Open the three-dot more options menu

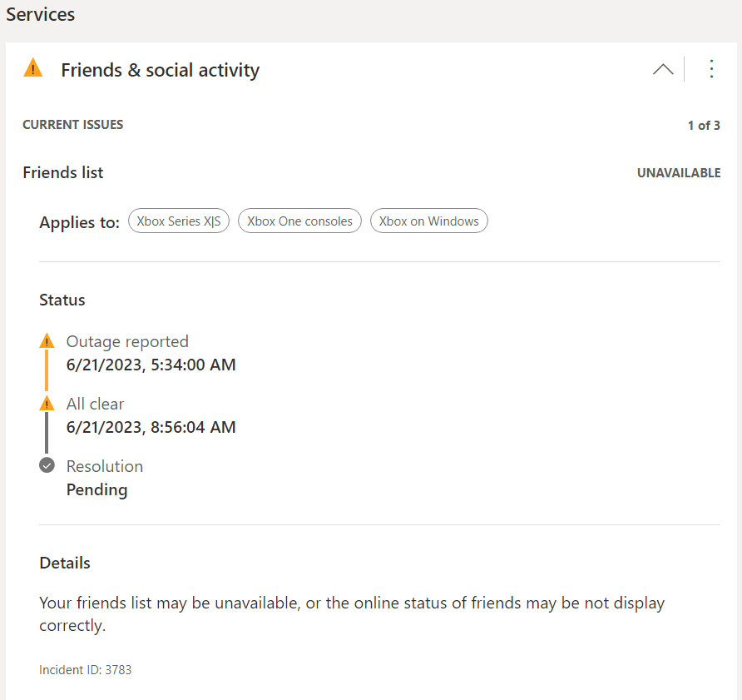710,69
